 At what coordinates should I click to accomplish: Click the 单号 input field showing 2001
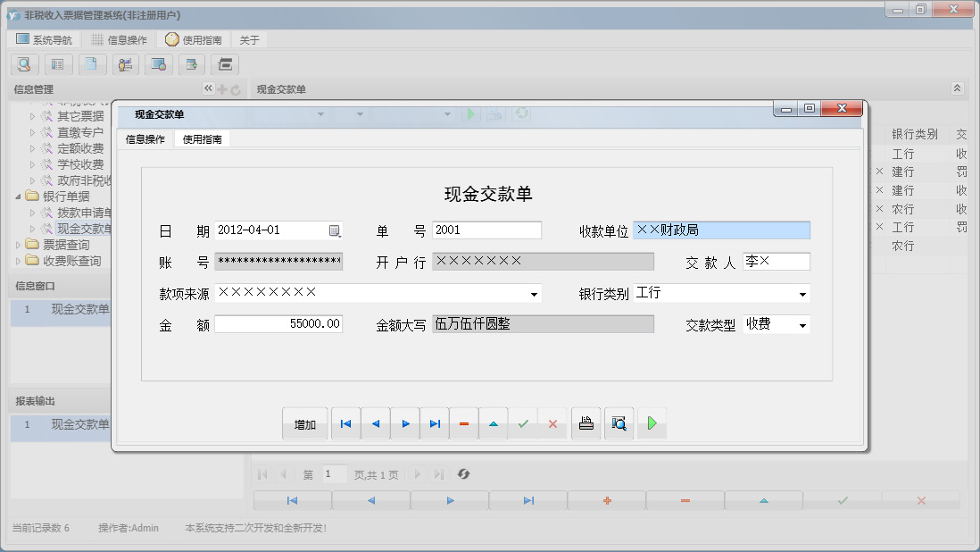click(x=486, y=230)
